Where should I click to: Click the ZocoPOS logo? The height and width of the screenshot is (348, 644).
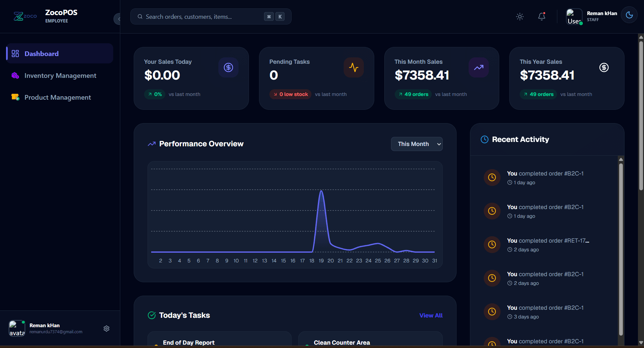(x=25, y=16)
